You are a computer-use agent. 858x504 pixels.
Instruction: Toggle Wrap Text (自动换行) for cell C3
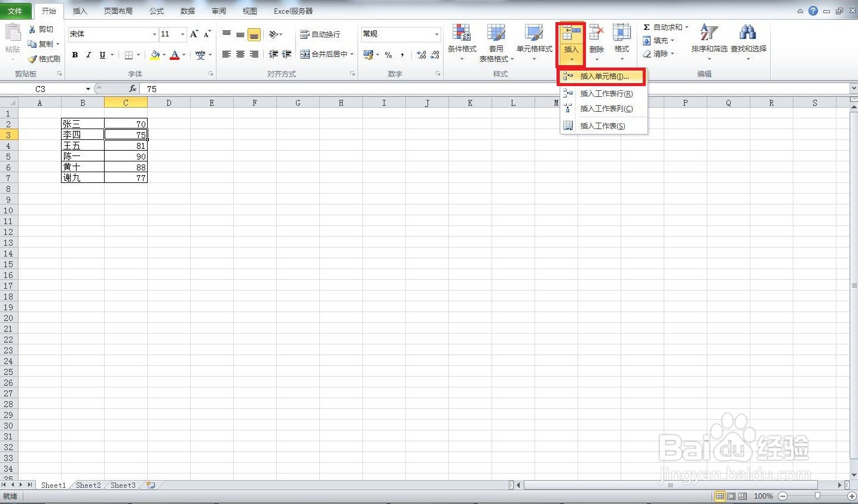click(320, 34)
